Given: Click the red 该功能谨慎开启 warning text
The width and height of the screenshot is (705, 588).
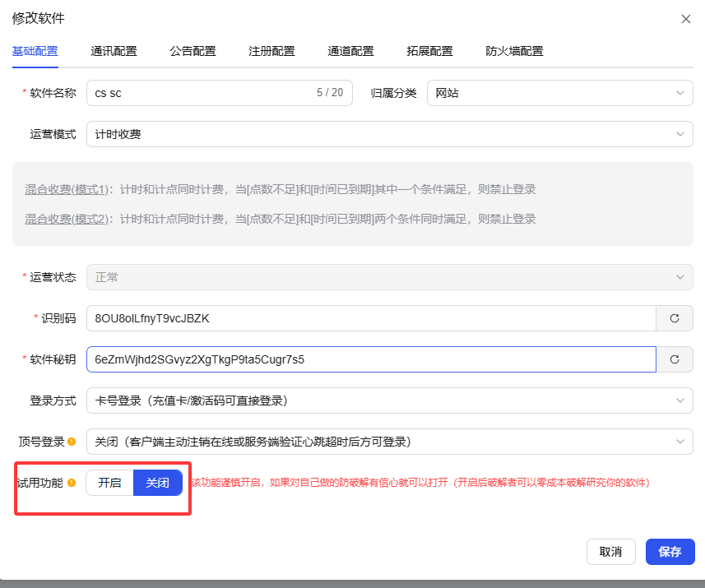Looking at the screenshot, I should pos(420,483).
